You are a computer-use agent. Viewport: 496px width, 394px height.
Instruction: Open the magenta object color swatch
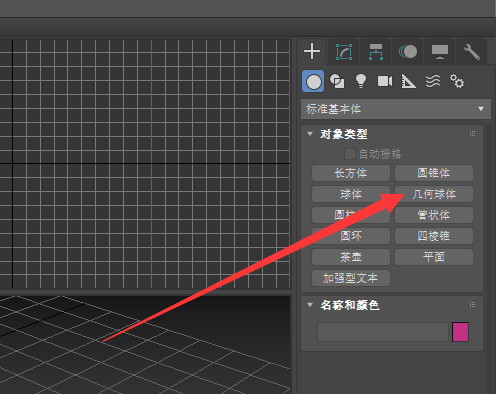tap(460, 332)
